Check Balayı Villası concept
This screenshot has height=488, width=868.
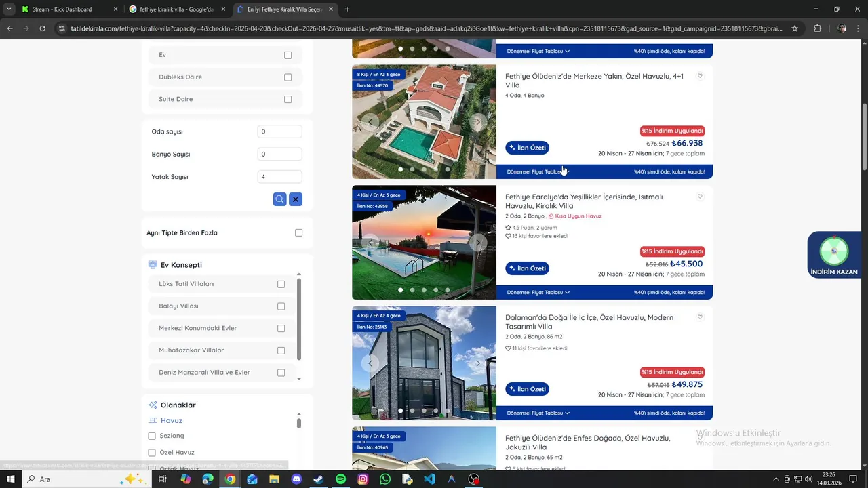(x=281, y=306)
